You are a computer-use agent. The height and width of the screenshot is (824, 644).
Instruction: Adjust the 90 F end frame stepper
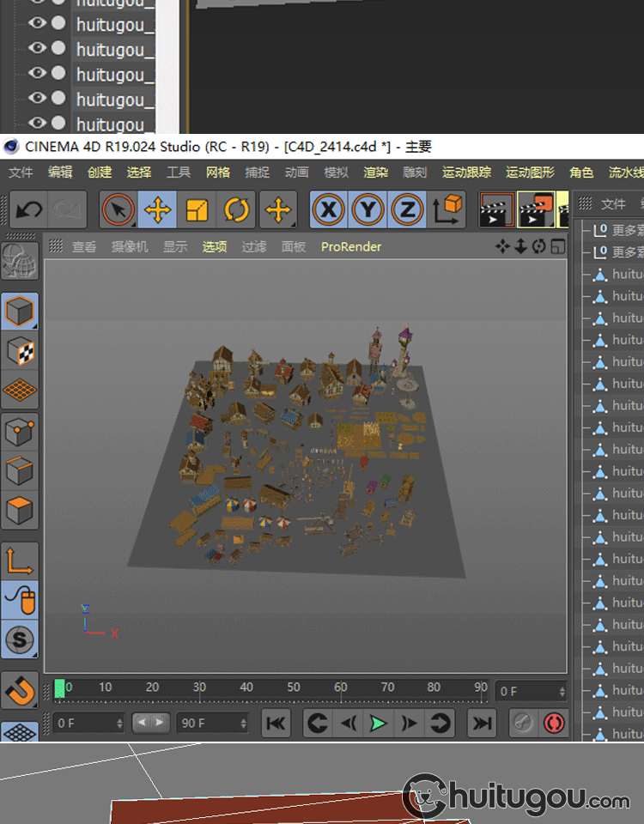243,724
